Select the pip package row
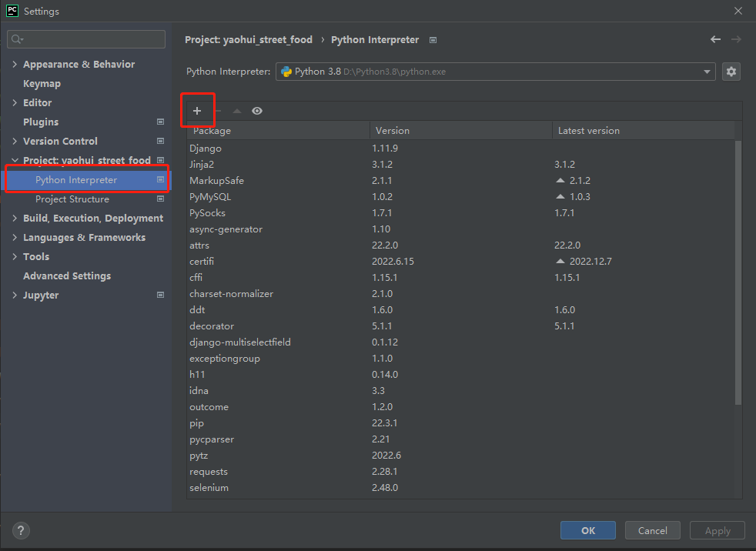Screen dimensions: 756x551 tap(461, 422)
